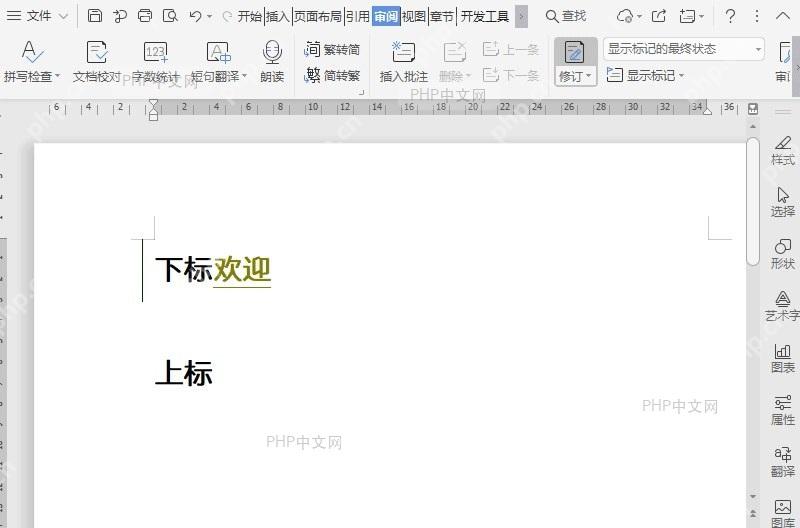Viewport: 800px width, 528px height.
Task: Go to 上一条 previous comment
Action: [x=511, y=49]
